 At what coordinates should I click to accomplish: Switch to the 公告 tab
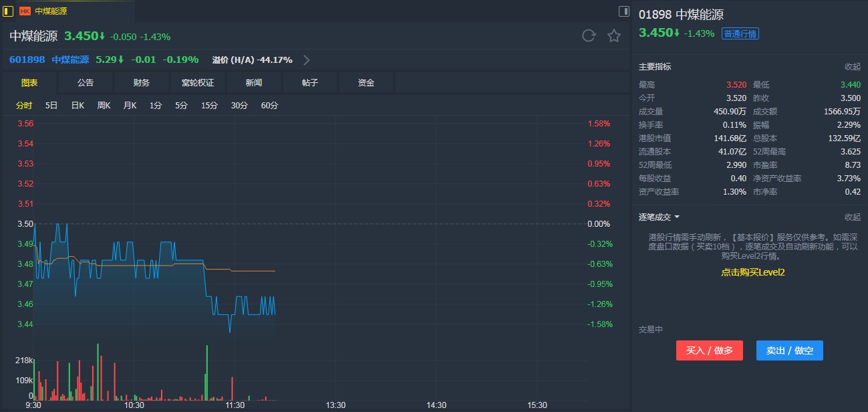pyautogui.click(x=86, y=83)
